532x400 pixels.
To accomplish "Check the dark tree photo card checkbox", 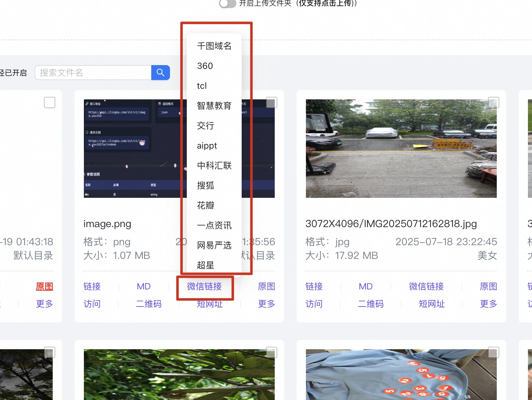I will [x=50, y=352].
